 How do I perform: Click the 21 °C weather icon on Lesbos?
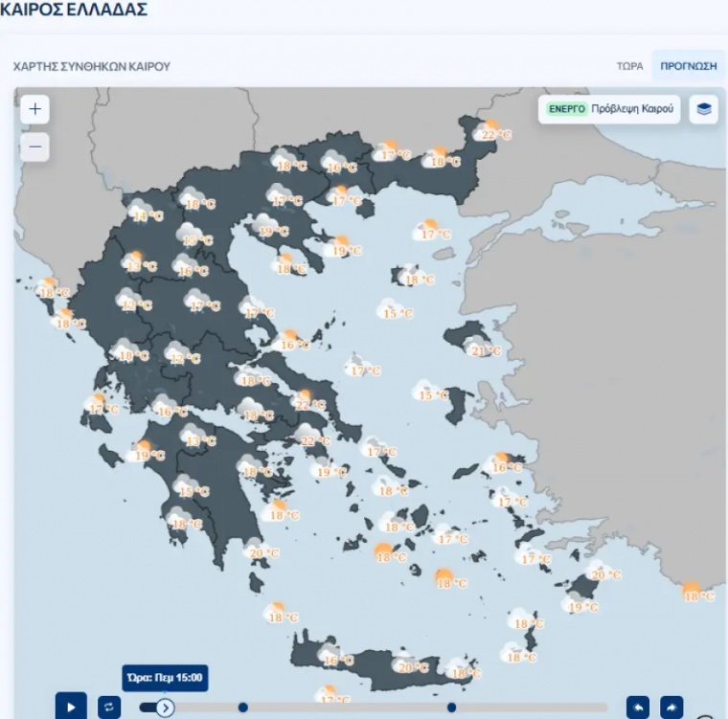(x=481, y=347)
